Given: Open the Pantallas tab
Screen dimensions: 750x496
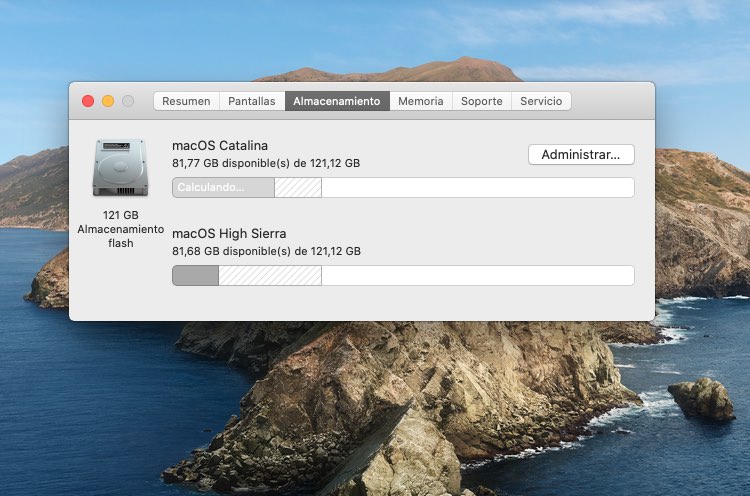Looking at the screenshot, I should click(252, 101).
